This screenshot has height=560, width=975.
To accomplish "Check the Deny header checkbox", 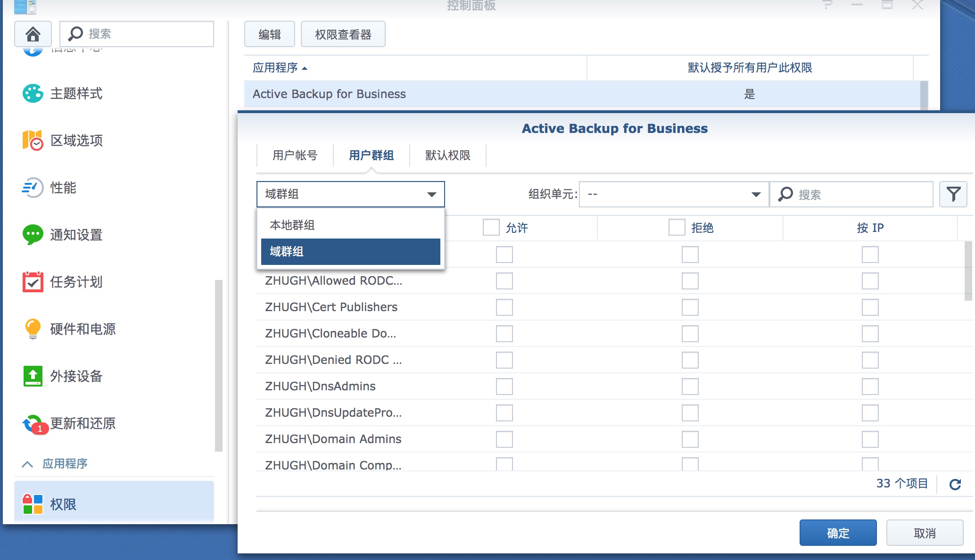I will point(677,227).
